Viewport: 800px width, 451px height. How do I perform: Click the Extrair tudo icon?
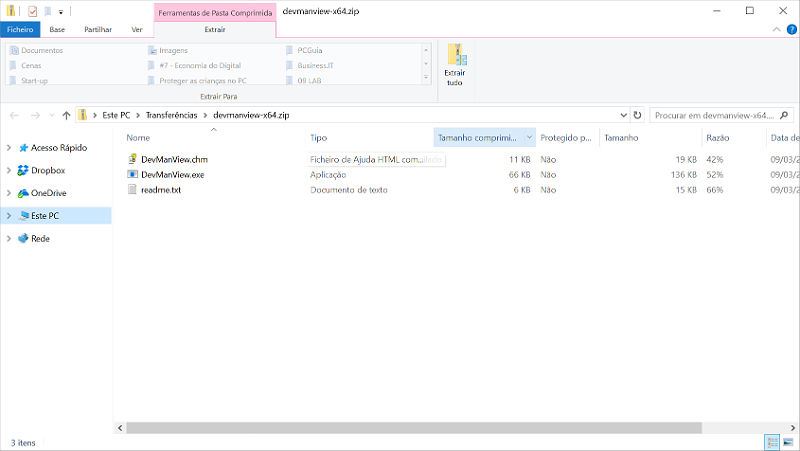click(456, 55)
